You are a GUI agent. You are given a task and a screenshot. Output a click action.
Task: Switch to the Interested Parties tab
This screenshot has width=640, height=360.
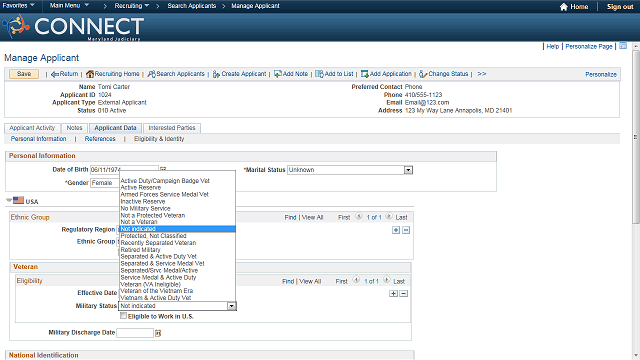point(172,128)
